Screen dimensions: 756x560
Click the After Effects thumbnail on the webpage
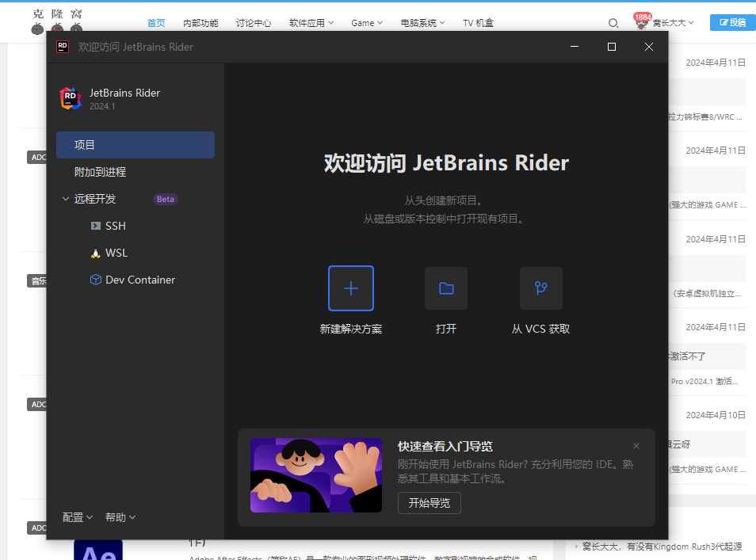pos(98,550)
